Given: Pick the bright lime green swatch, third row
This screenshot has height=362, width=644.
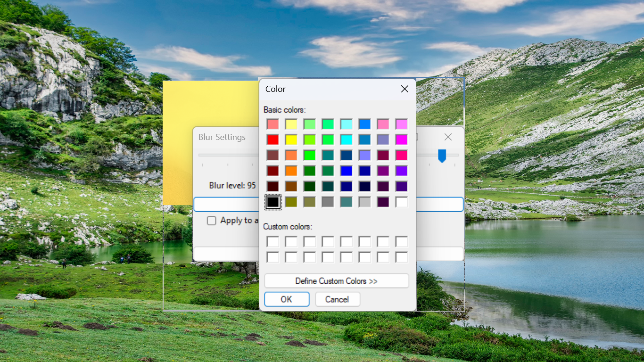Looking at the screenshot, I should [309, 155].
